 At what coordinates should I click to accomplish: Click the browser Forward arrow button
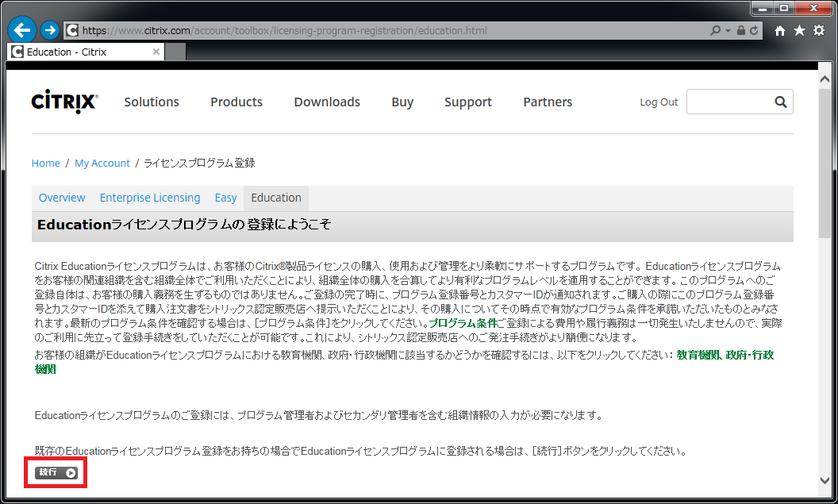coord(50,31)
